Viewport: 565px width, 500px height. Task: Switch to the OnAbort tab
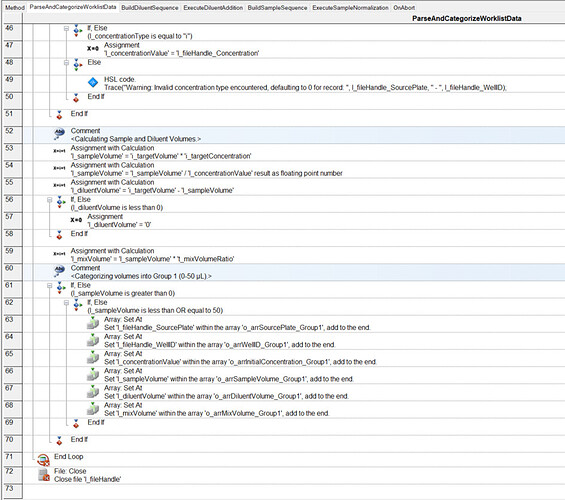[x=404, y=8]
